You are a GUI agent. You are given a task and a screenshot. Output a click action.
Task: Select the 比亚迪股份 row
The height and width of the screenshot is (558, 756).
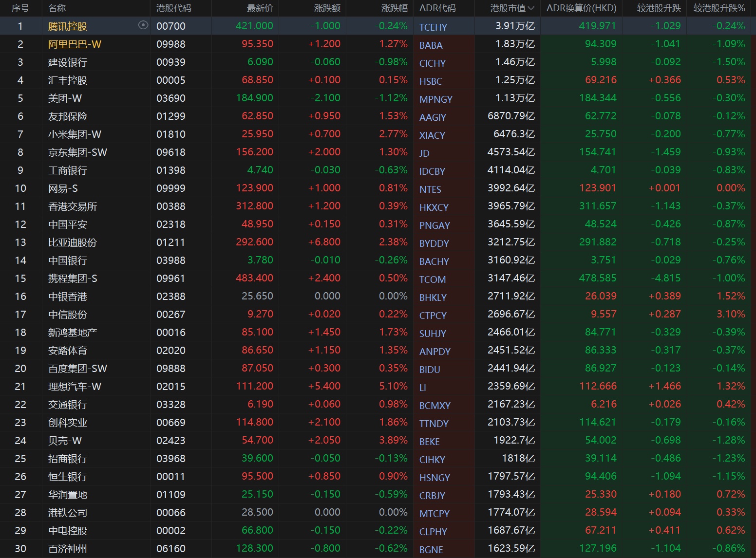point(72,242)
